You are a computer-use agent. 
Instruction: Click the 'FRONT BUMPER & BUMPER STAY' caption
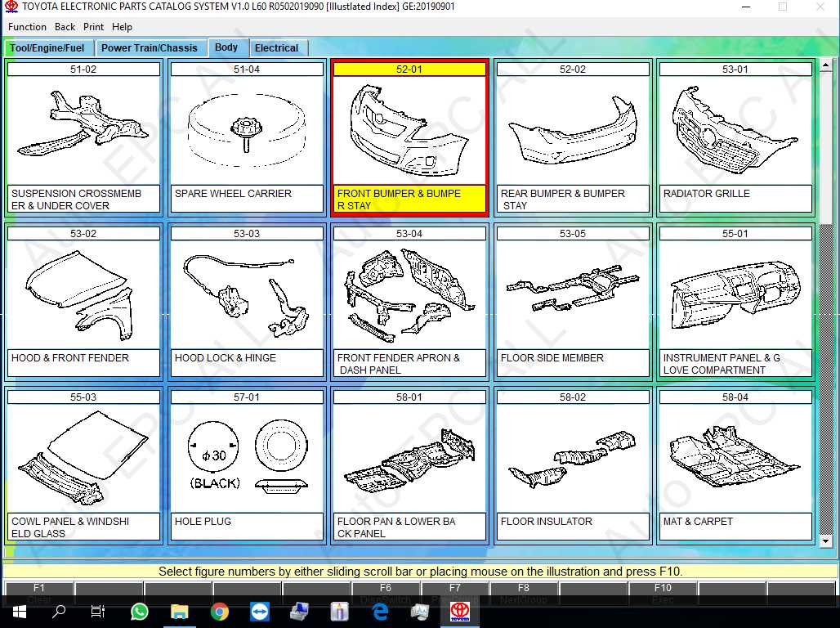pyautogui.click(x=409, y=200)
